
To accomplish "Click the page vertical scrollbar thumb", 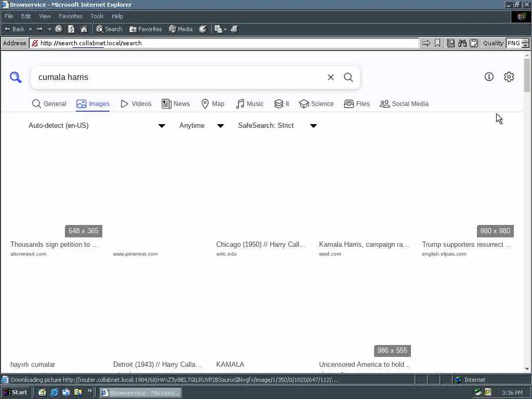I will click(x=527, y=75).
